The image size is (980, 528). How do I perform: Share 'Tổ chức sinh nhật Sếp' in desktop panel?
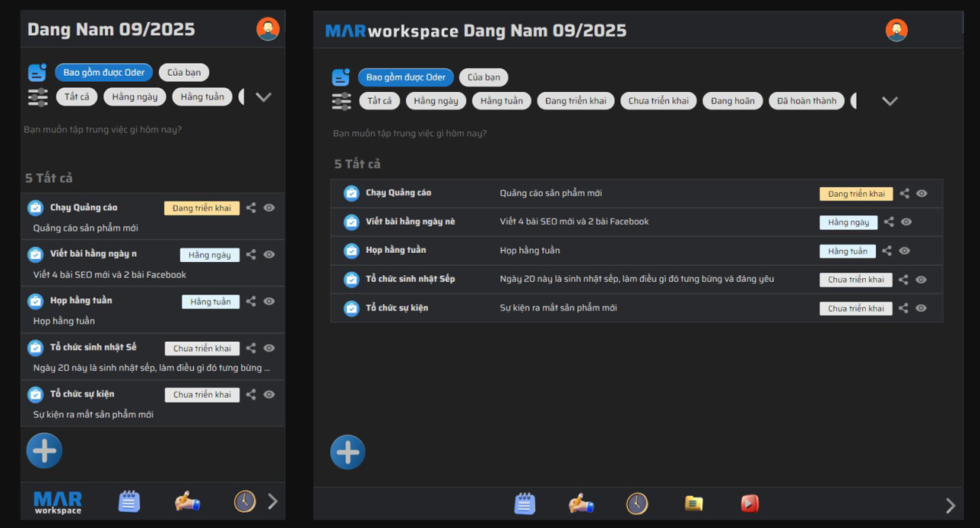coord(903,280)
